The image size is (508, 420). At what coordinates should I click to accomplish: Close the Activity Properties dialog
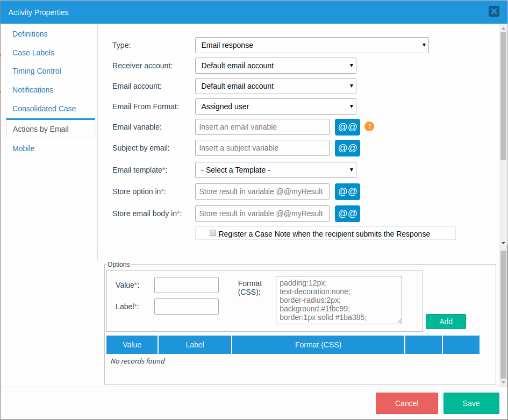[x=493, y=11]
